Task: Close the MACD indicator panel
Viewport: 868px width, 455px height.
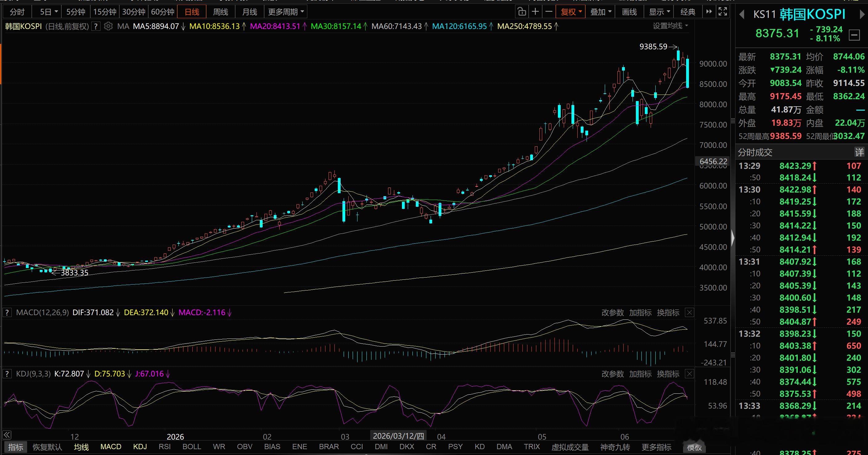Action: [x=690, y=313]
